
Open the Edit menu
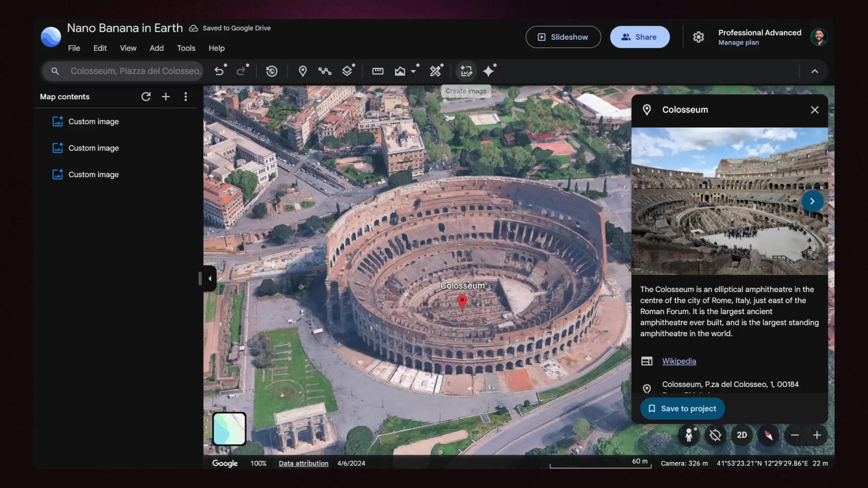[x=100, y=48]
